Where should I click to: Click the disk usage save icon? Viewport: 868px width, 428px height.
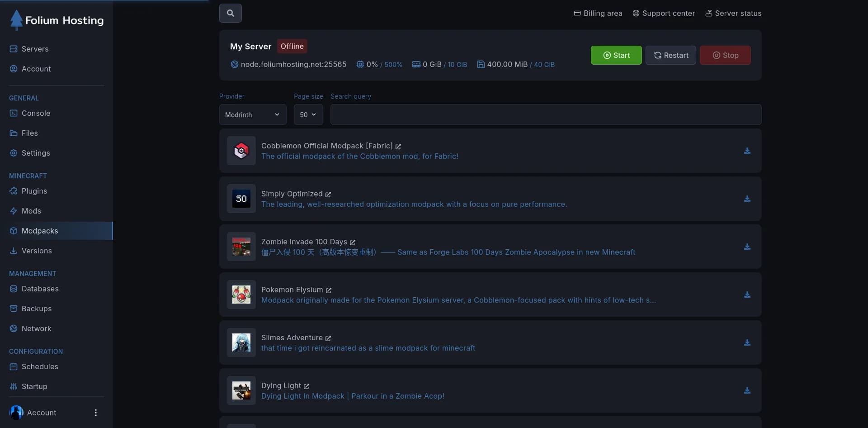tap(481, 64)
